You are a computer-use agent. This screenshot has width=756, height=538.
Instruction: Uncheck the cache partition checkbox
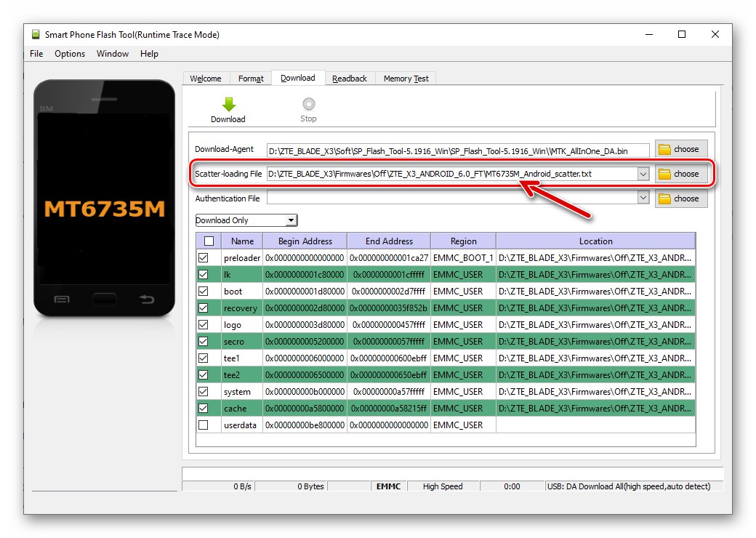coord(204,409)
